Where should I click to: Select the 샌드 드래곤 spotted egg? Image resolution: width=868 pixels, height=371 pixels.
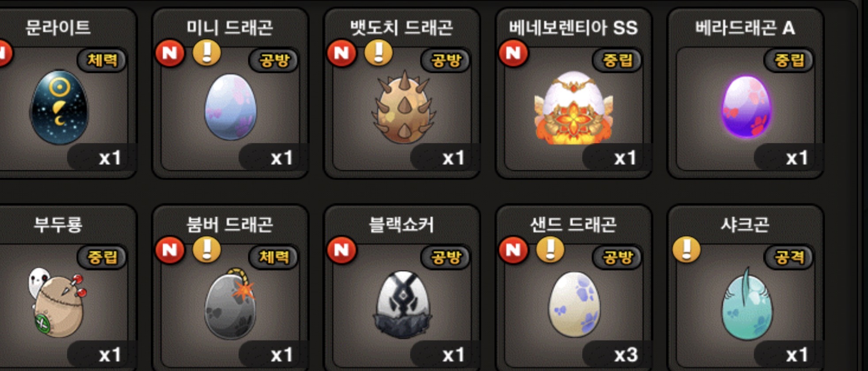coord(574,305)
